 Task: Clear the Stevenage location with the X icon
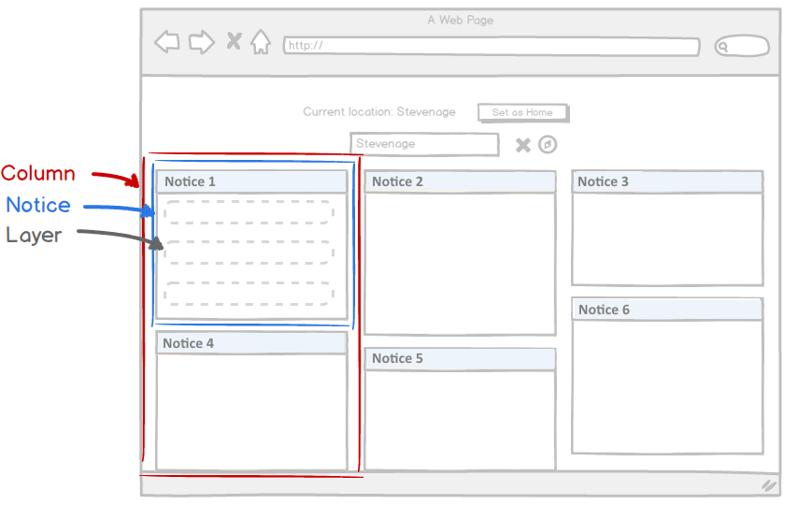coord(523,145)
